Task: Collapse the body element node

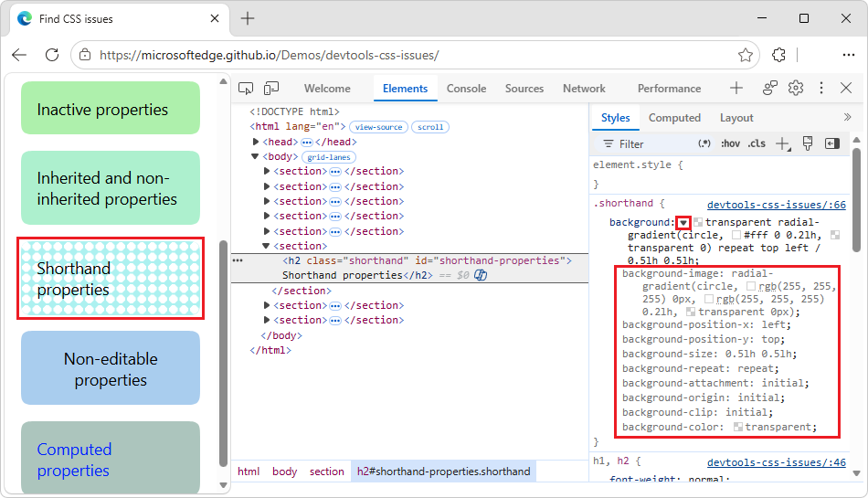Action: [255, 156]
